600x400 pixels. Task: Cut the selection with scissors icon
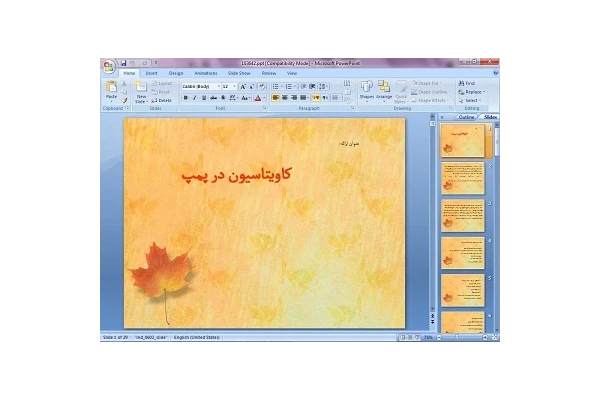[x=124, y=83]
